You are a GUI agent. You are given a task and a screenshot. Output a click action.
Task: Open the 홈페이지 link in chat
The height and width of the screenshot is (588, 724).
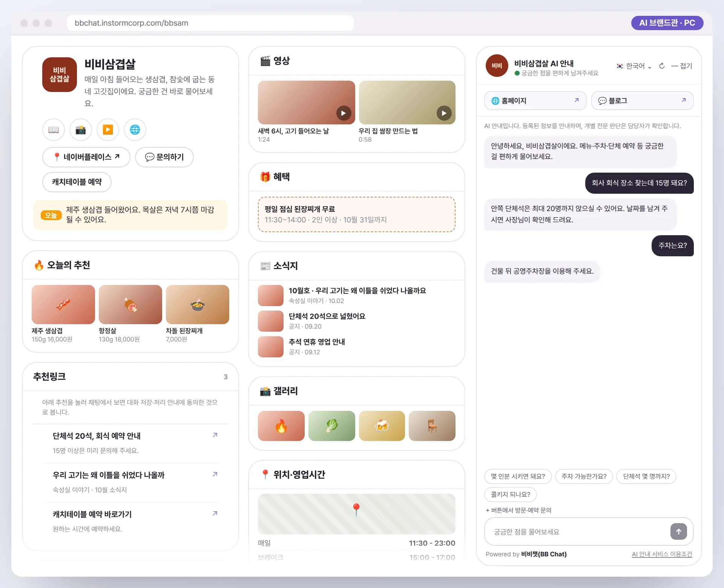pos(535,101)
